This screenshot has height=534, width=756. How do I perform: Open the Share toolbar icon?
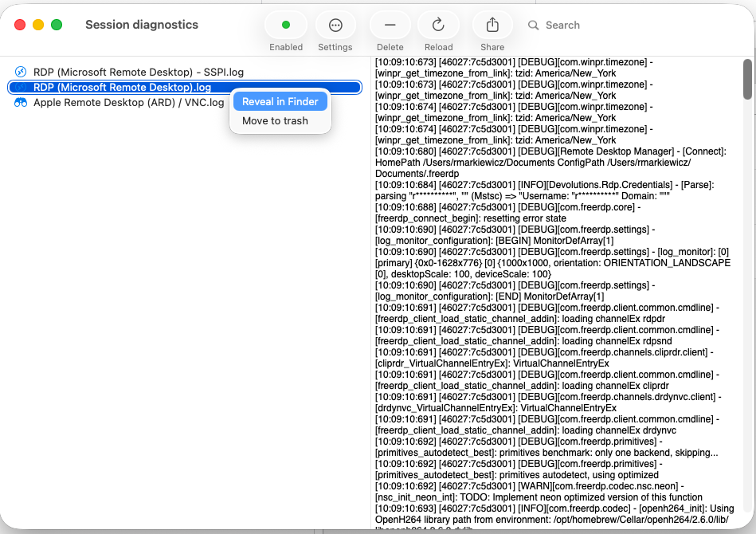492,25
